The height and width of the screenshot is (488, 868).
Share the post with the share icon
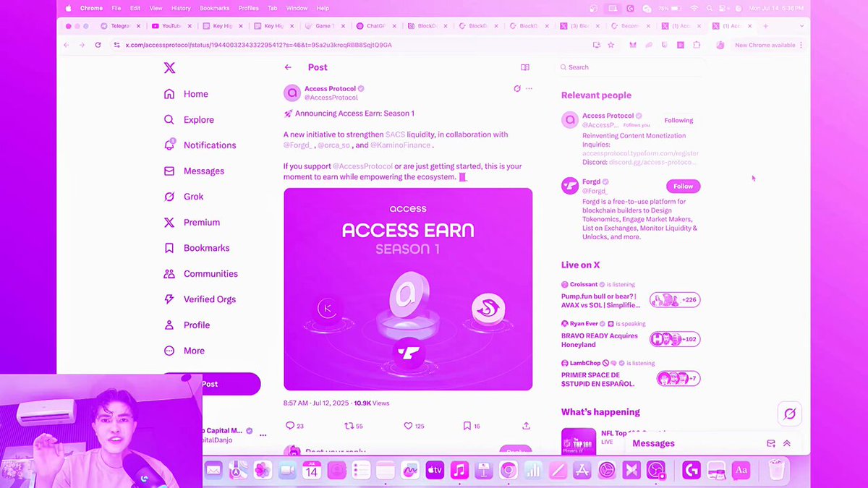(526, 426)
